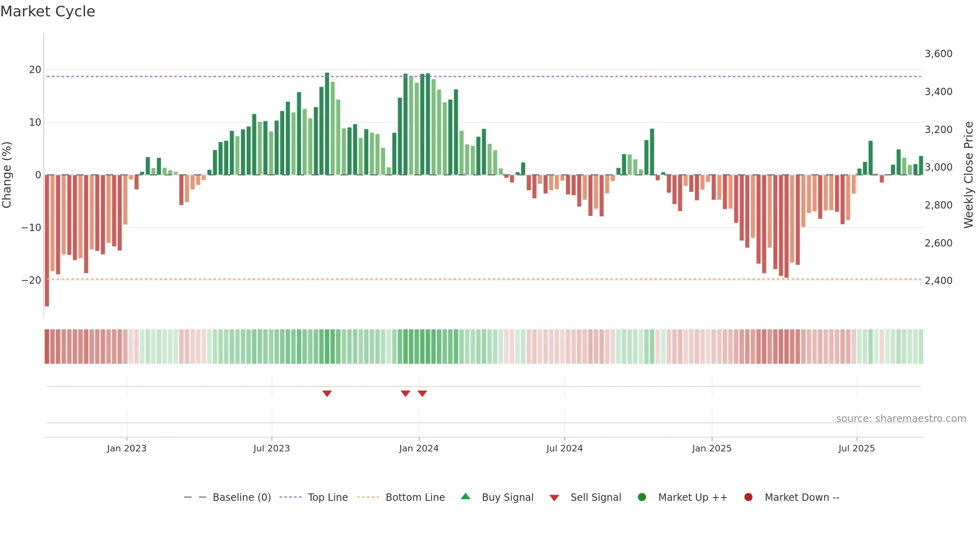Image resolution: width=980 pixels, height=551 pixels.
Task: Click the Baseline (0) legend entry
Action: (227, 497)
